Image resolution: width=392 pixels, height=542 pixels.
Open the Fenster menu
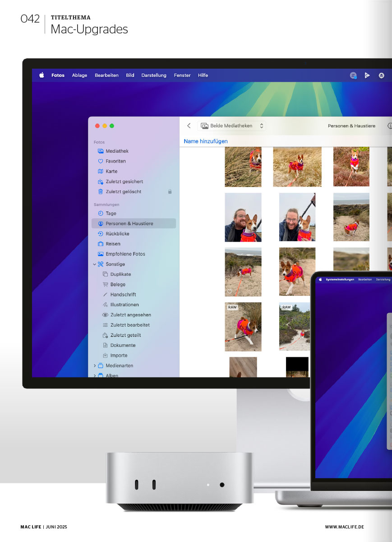182,75
